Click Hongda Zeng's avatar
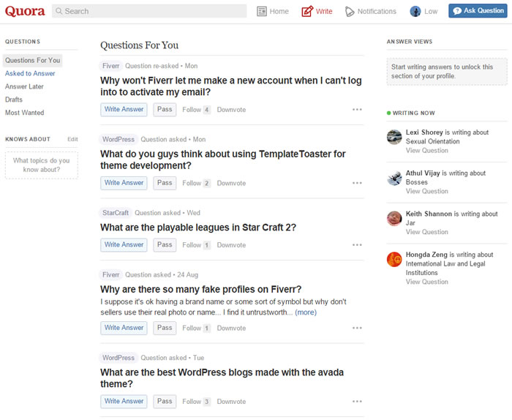 [x=394, y=259]
